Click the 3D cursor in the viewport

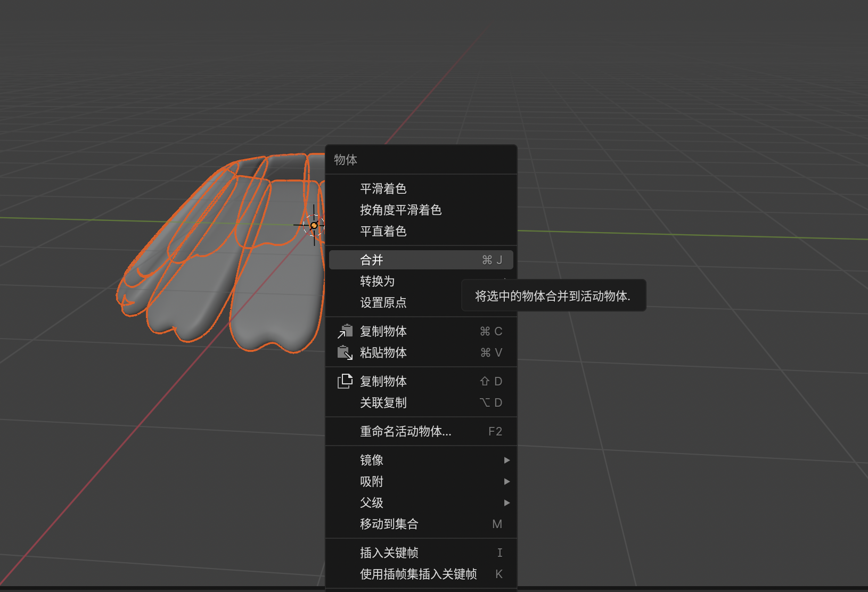coord(314,225)
